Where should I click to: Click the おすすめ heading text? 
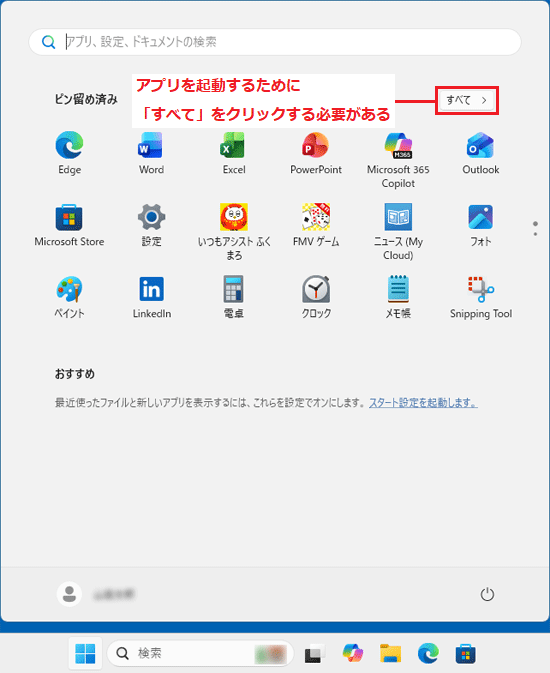click(x=75, y=374)
